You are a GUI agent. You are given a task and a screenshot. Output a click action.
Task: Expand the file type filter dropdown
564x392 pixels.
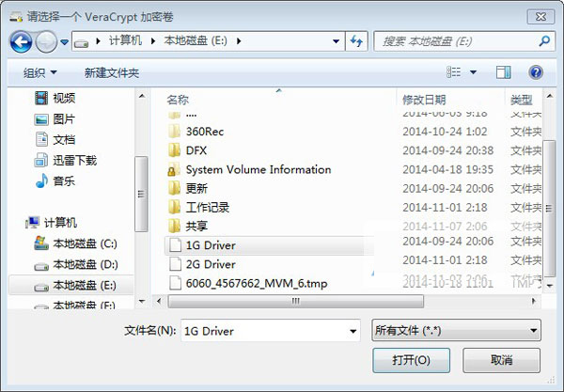click(x=533, y=331)
